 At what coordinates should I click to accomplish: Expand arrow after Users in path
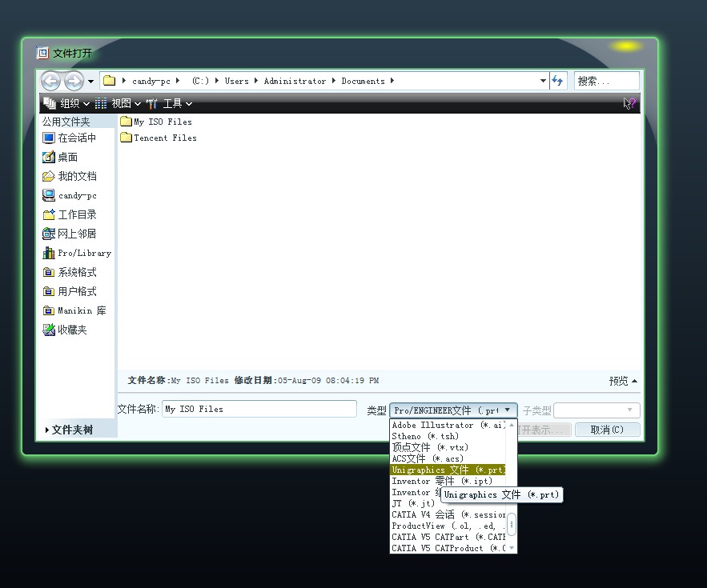255,81
